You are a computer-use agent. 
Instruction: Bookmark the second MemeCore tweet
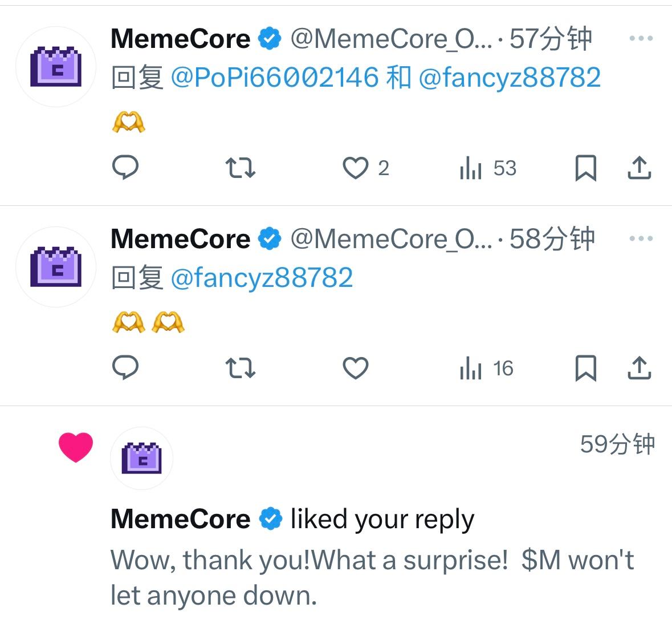pyautogui.click(x=585, y=368)
